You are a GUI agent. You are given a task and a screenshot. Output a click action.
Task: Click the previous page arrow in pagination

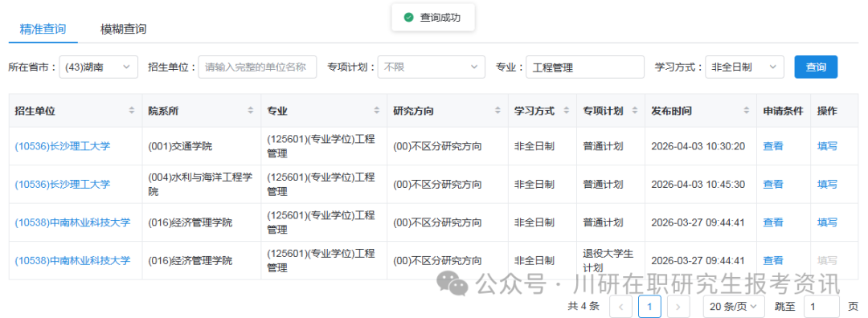(620, 307)
